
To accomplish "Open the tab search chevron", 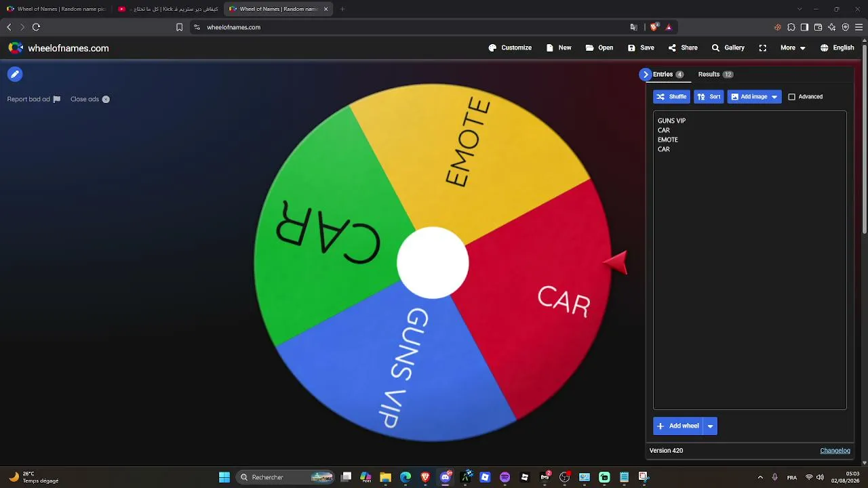I will [x=800, y=9].
